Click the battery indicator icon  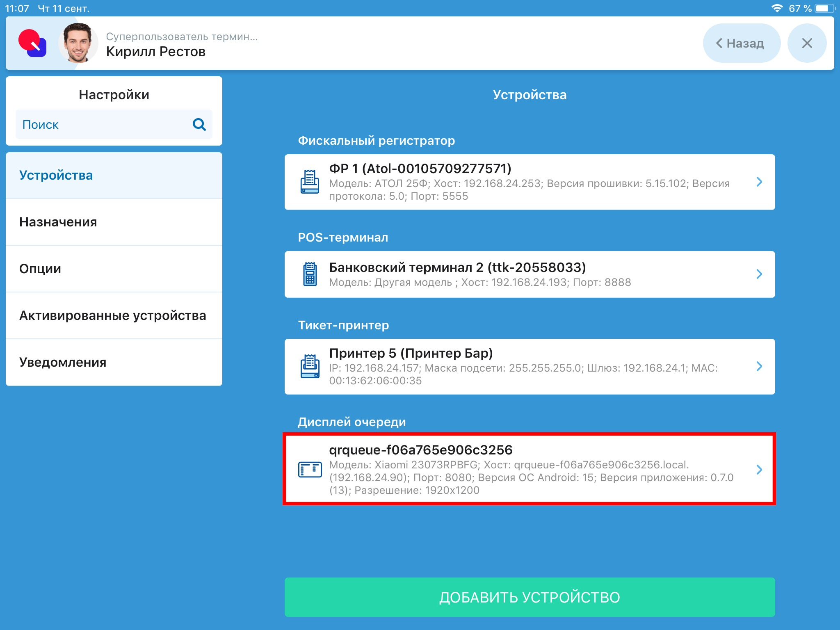coord(824,8)
